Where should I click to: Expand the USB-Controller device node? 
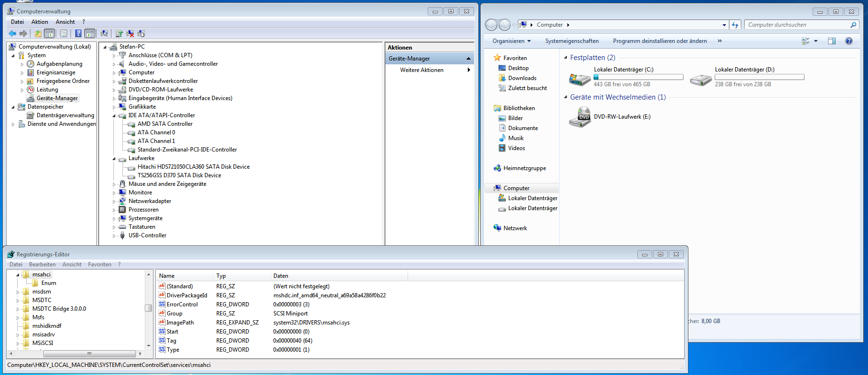(x=114, y=236)
